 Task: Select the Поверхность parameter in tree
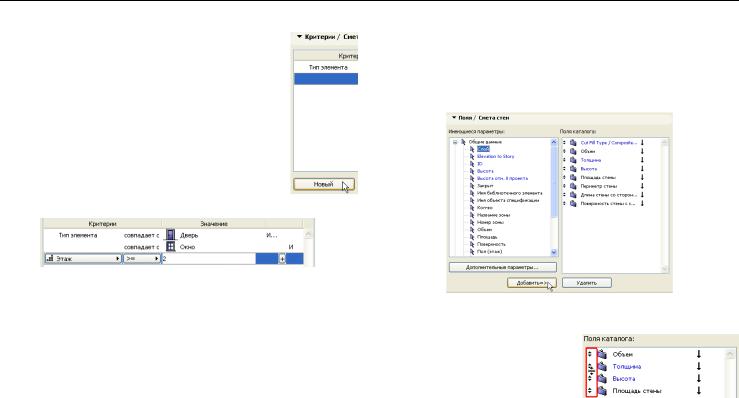[491, 244]
